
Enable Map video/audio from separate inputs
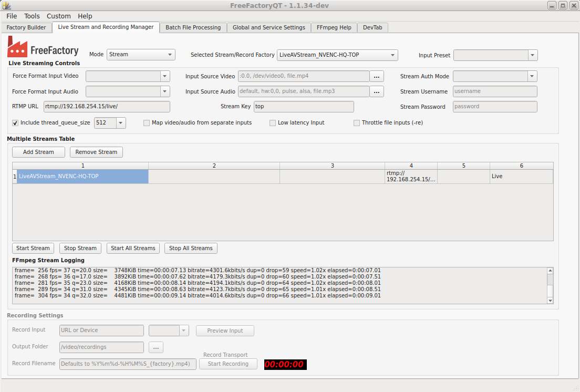pos(147,123)
